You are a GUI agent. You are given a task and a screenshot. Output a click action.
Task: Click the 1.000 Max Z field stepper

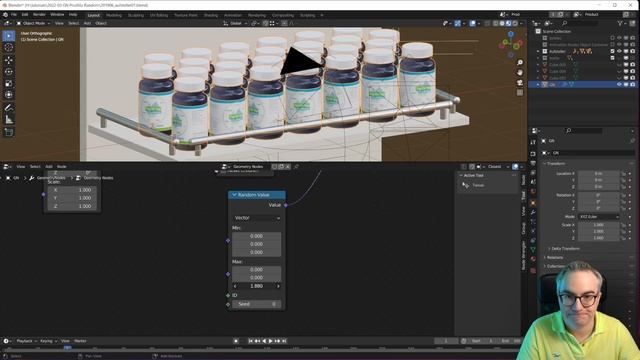click(256, 286)
